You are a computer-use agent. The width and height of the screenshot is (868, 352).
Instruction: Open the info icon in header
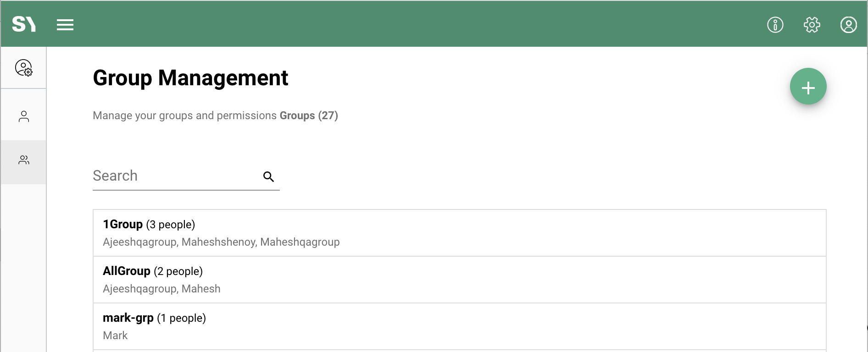point(775,25)
